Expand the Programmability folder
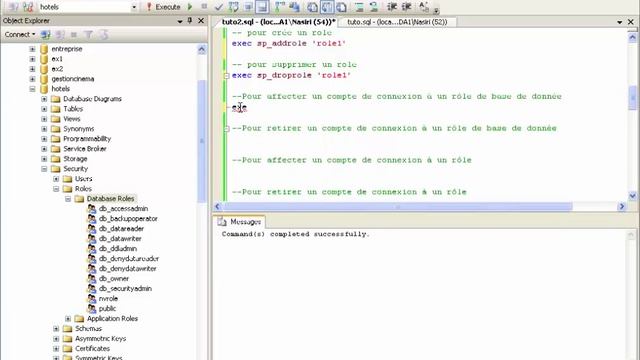 pos(44,139)
